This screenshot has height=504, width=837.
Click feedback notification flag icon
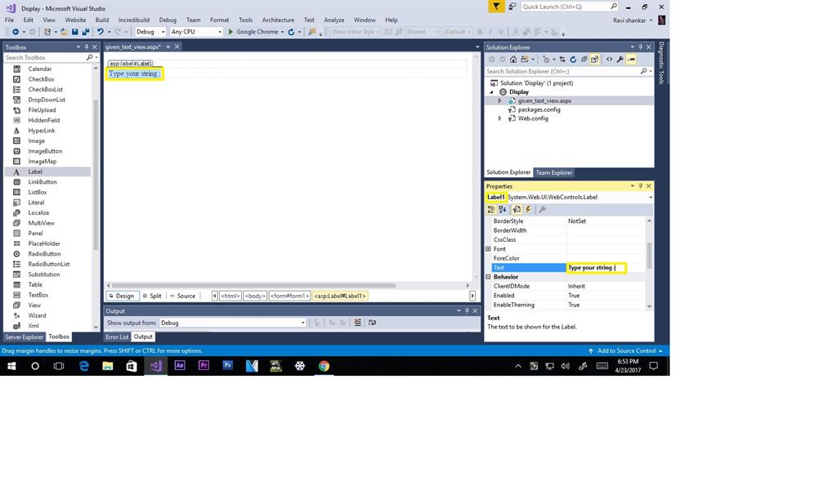[496, 7]
